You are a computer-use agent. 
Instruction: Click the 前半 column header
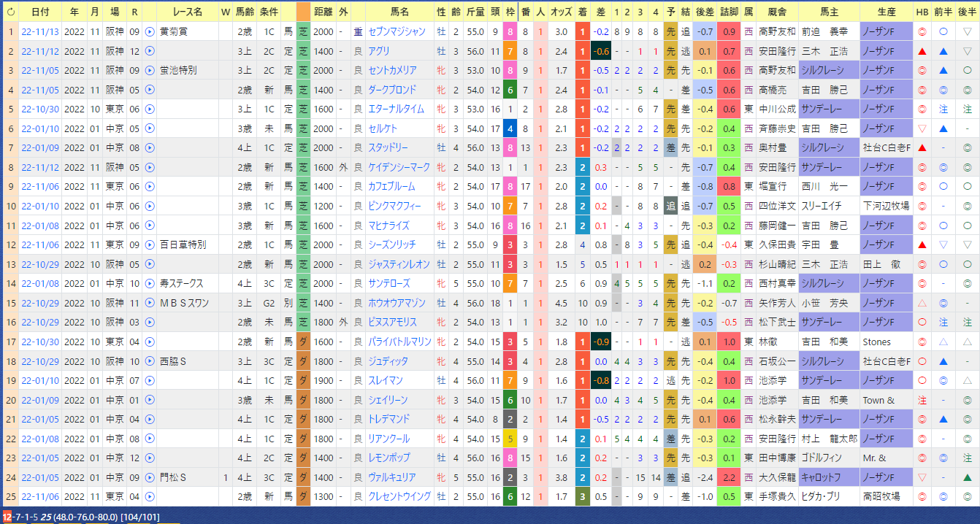click(x=943, y=12)
